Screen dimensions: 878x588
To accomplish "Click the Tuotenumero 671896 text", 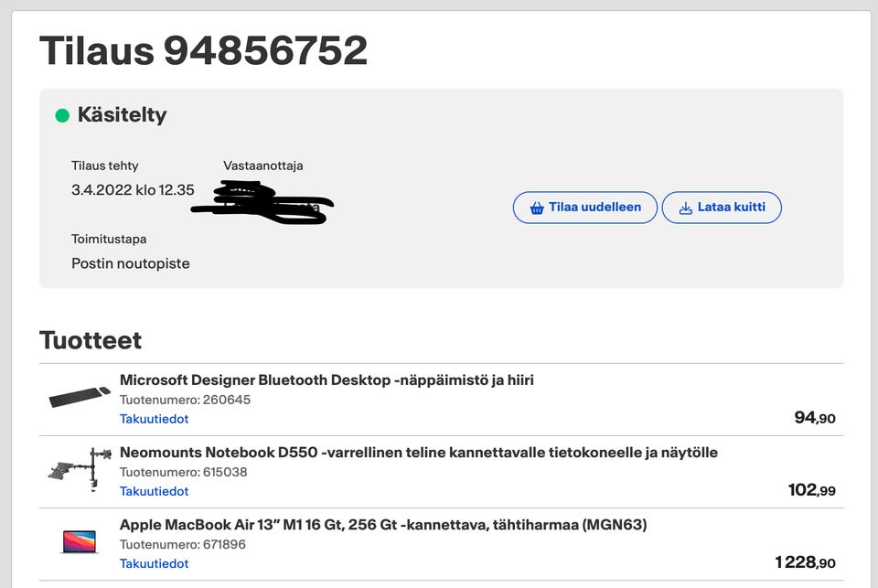I will pyautogui.click(x=183, y=544).
